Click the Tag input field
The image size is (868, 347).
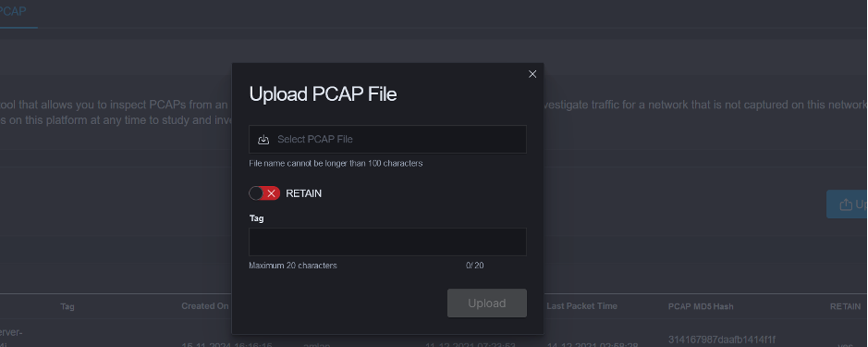coord(387,242)
